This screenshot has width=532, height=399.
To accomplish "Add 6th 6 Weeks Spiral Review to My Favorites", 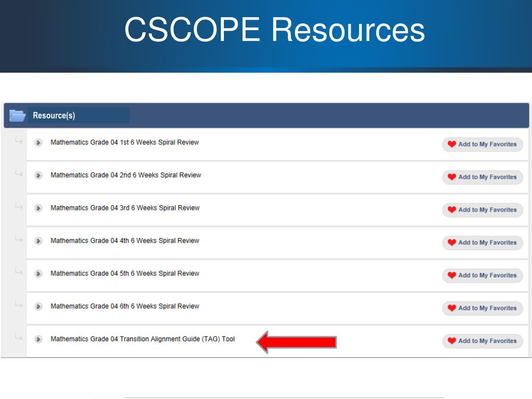I will click(483, 309).
